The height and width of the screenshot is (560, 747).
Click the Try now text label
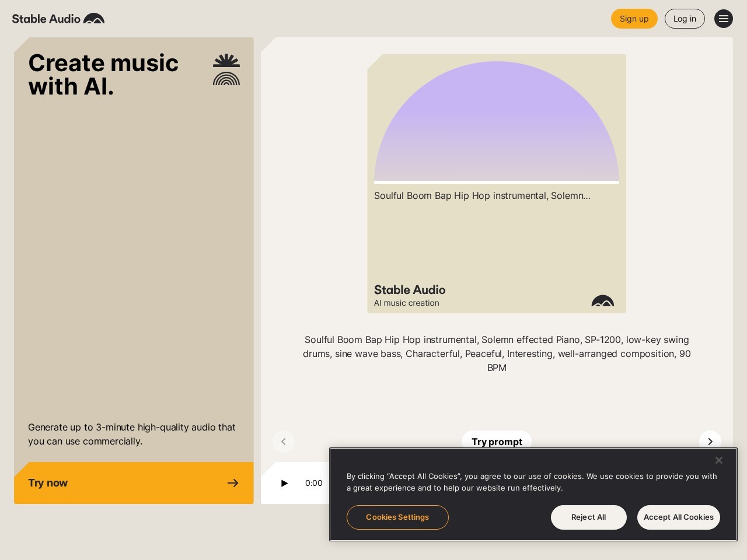pos(48,483)
